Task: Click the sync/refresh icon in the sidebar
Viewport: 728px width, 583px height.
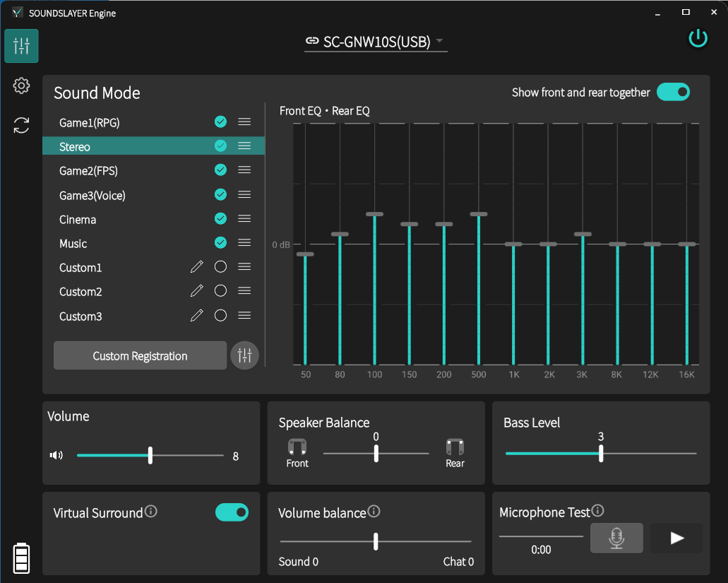Action: coord(21,125)
